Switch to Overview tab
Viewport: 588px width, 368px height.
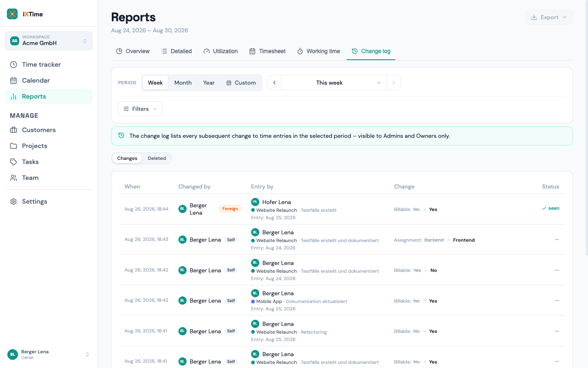coord(133,51)
